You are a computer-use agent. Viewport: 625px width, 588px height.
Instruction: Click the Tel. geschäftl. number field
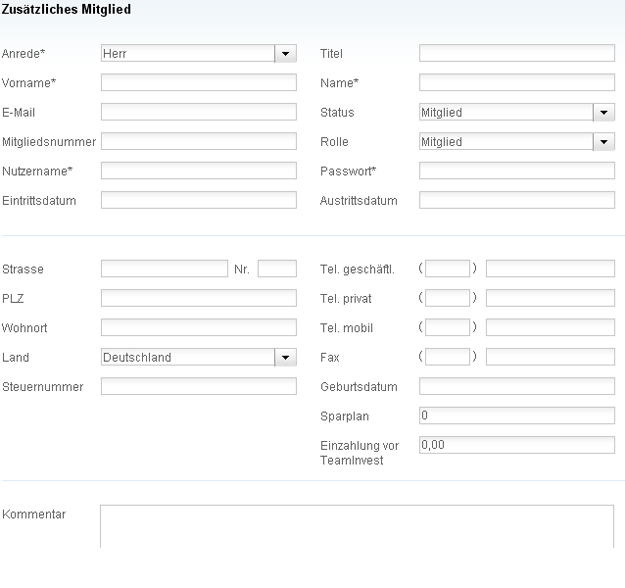550,269
